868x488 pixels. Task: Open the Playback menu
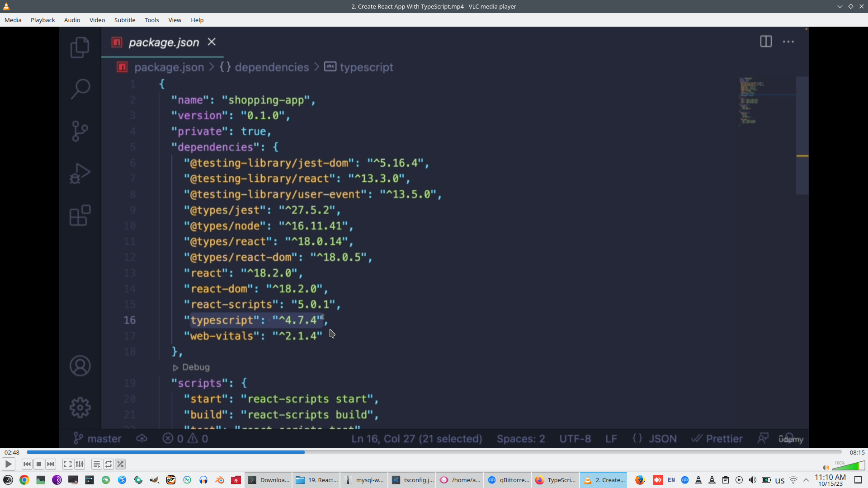point(42,20)
